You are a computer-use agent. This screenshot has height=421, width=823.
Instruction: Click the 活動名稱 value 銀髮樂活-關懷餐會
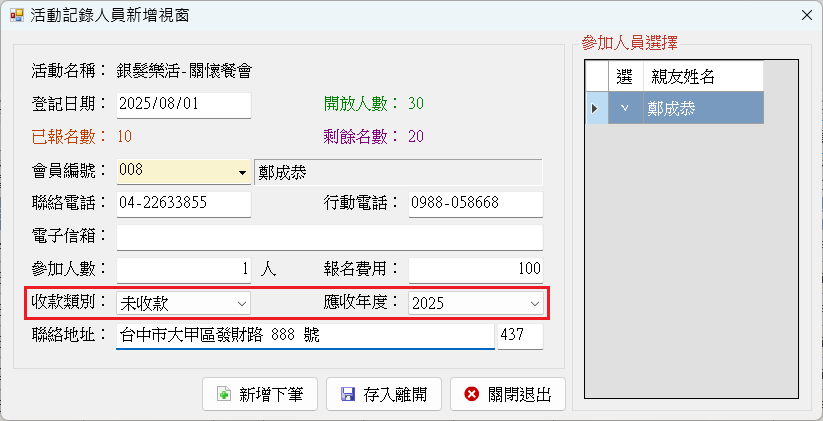click(185, 71)
